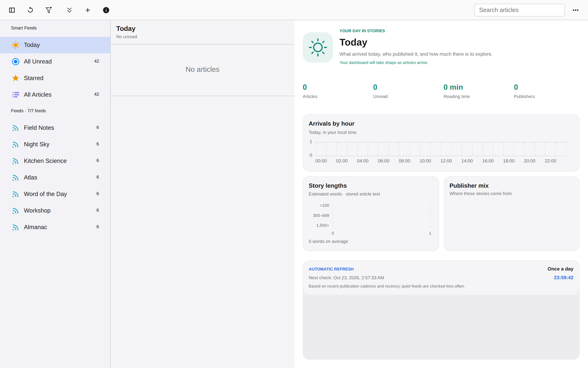The width and height of the screenshot is (588, 368).
Task: Click the Feeds · 7/7 feeds header
Action: [28, 111]
